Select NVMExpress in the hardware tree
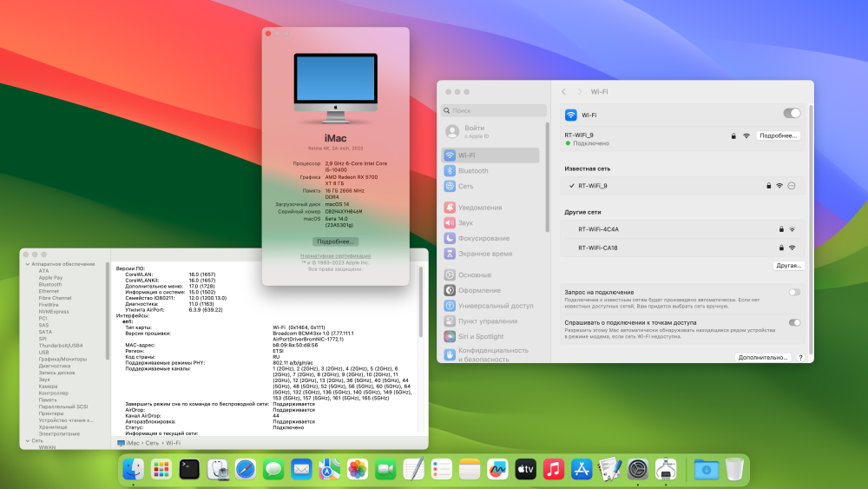The width and height of the screenshot is (868, 489). click(54, 312)
